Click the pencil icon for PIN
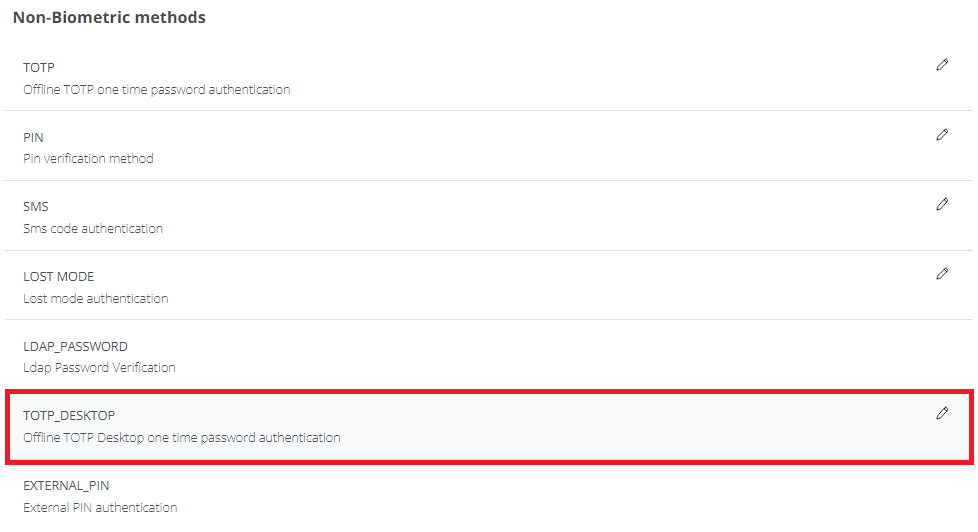Image resolution: width=978 pixels, height=532 pixels. [942, 135]
